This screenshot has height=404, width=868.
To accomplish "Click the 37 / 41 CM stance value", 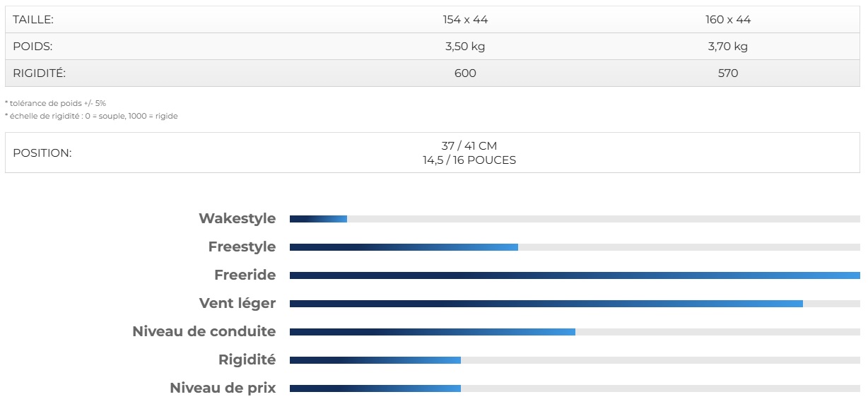I will click(469, 146).
